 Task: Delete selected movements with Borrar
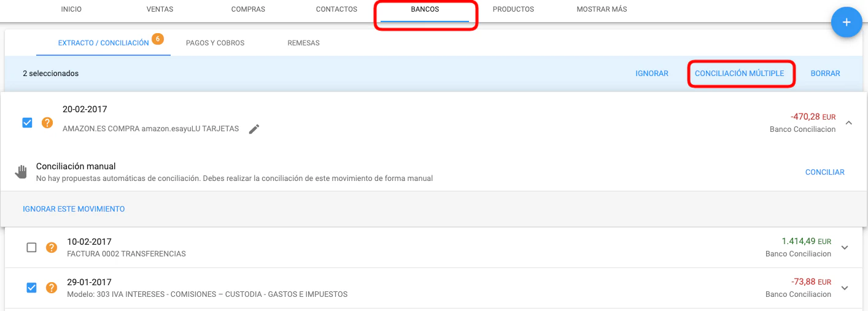[x=825, y=74]
